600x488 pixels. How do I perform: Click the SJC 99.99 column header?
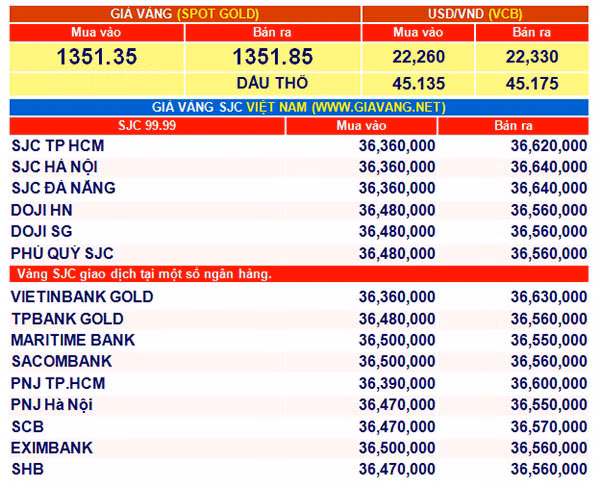click(x=147, y=126)
